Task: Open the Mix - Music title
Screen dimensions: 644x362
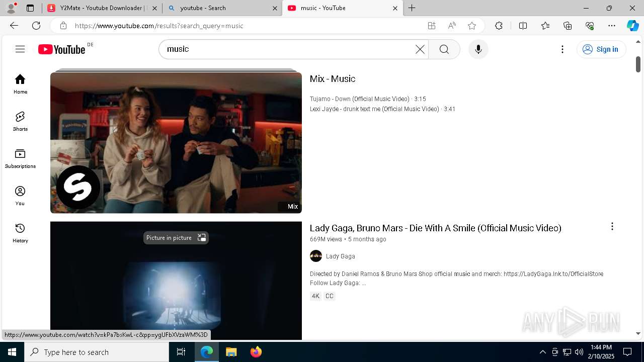Action: [x=333, y=79]
